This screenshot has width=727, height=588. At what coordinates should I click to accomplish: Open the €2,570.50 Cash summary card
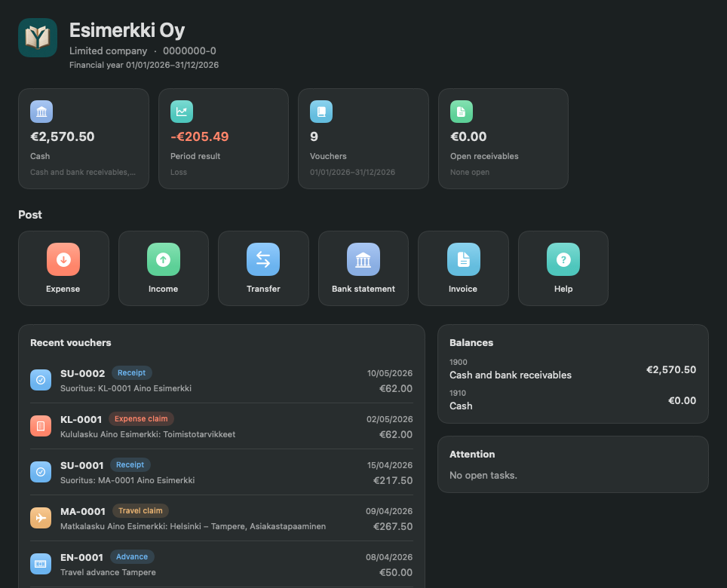(84, 139)
